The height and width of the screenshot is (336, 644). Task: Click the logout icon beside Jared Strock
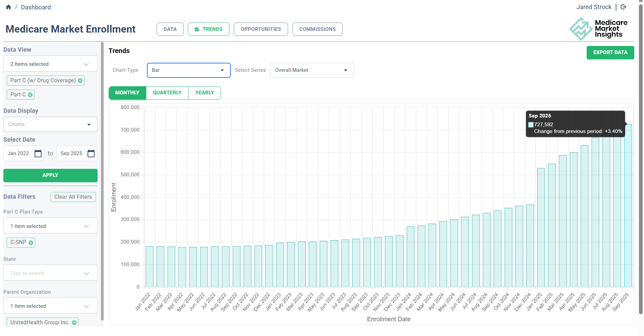tap(624, 7)
